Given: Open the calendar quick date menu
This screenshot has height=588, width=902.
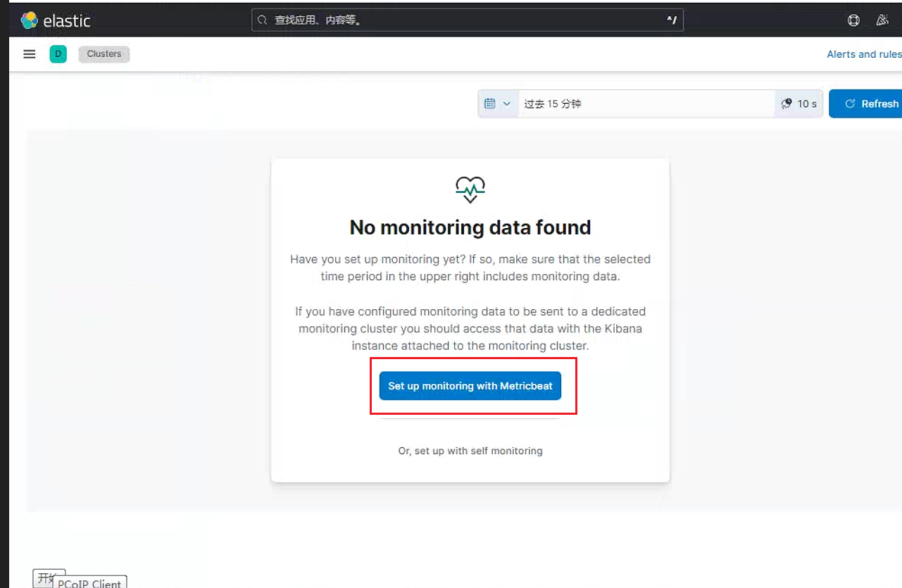Looking at the screenshot, I should (498, 104).
